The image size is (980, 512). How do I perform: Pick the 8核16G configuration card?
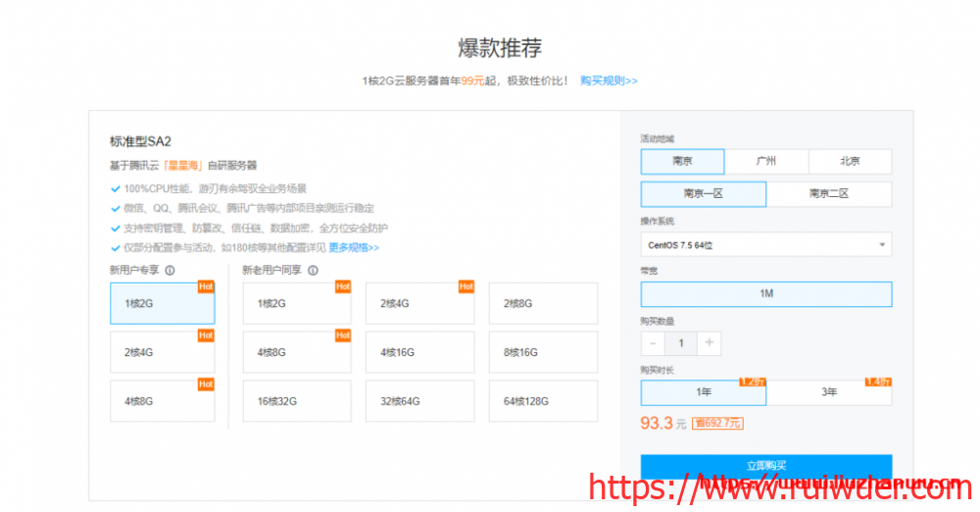[543, 352]
